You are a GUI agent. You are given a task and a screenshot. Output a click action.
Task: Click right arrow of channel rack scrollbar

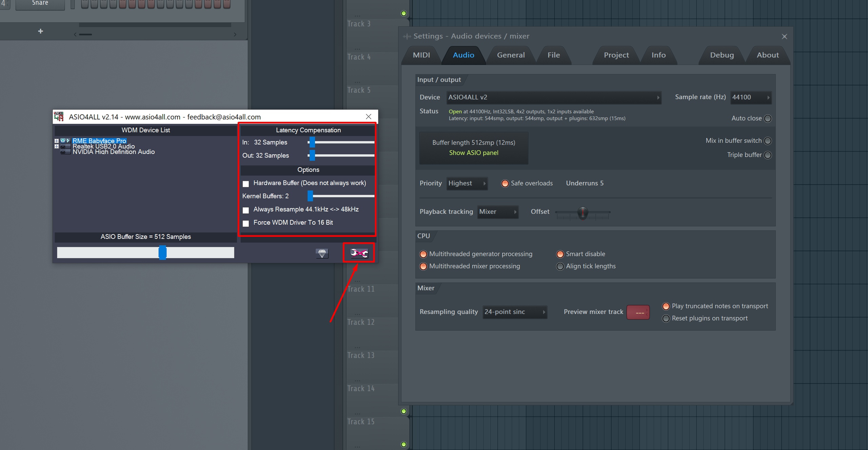[x=235, y=34]
